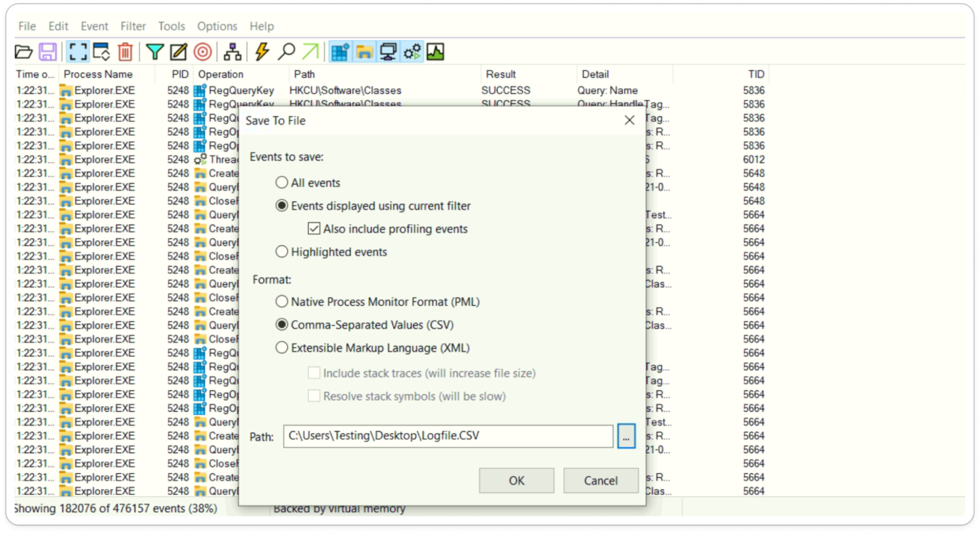980x533 pixels.
Task: Choose Native Process Monitor Format (PML)
Action: [x=282, y=301]
